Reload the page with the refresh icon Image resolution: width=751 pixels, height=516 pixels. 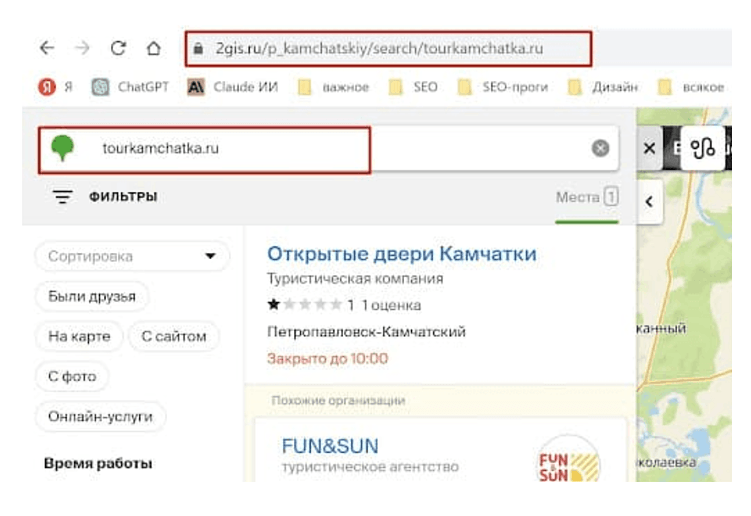point(118,48)
